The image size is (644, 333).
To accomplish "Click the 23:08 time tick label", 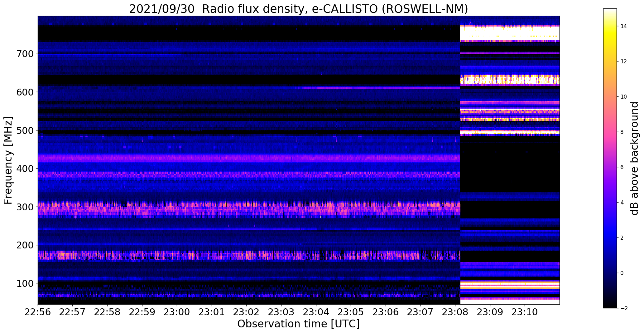I will [x=455, y=312].
